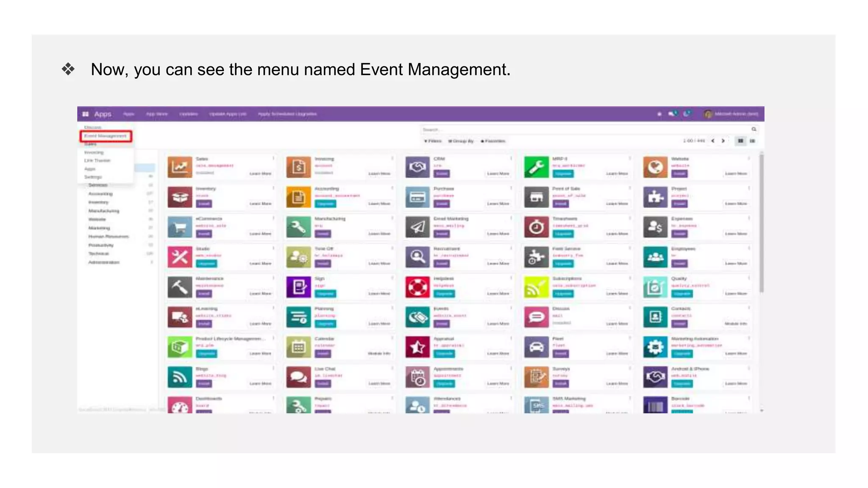Click the Calendar app icon

coord(298,347)
